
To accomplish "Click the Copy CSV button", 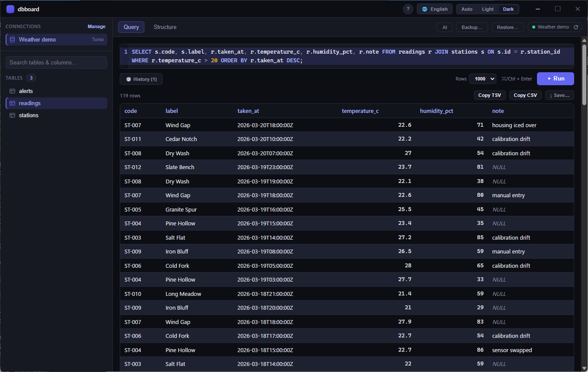I will (525, 95).
